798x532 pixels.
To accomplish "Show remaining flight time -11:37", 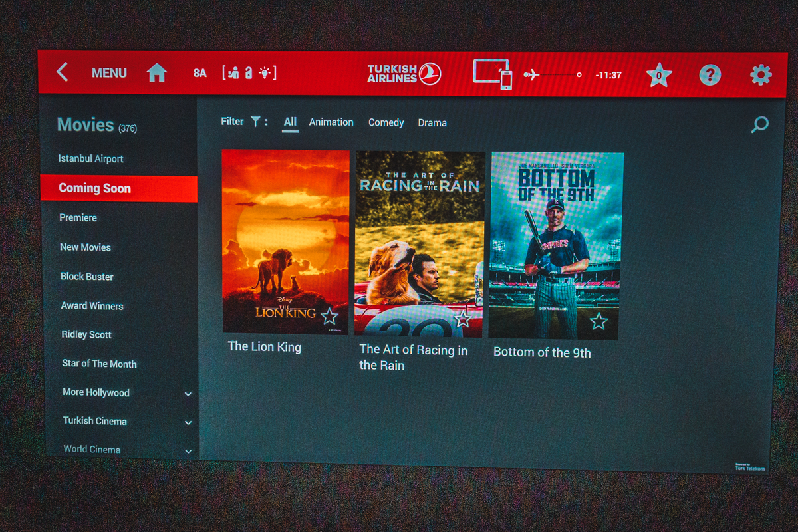I will pyautogui.click(x=608, y=75).
